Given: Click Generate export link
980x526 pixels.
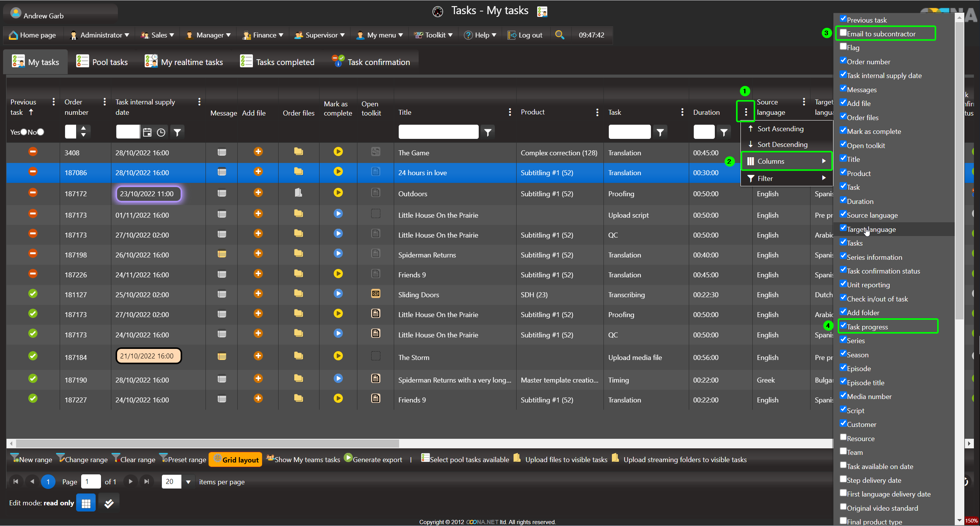Looking at the screenshot, I should click(x=377, y=460).
